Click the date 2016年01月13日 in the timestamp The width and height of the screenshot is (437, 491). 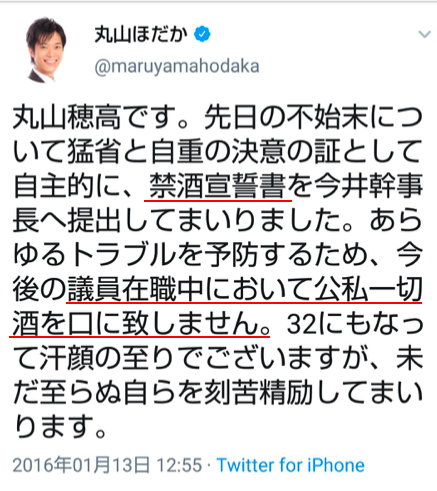point(81,465)
